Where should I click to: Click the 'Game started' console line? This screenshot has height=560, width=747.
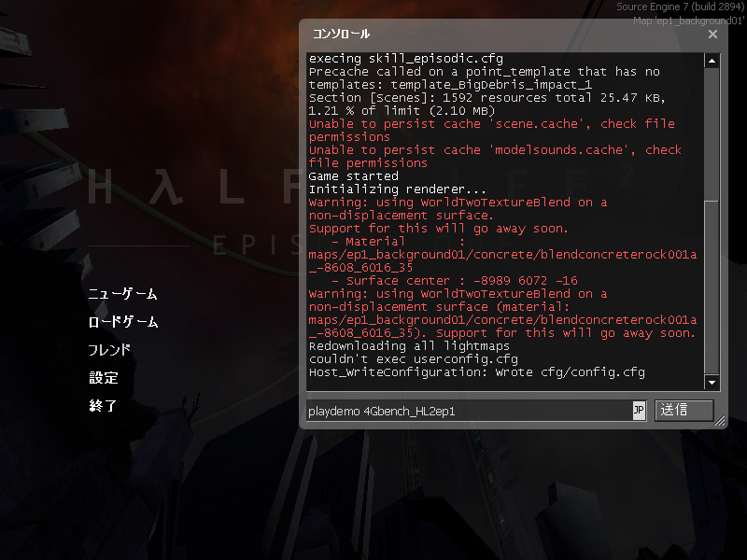coord(353,176)
